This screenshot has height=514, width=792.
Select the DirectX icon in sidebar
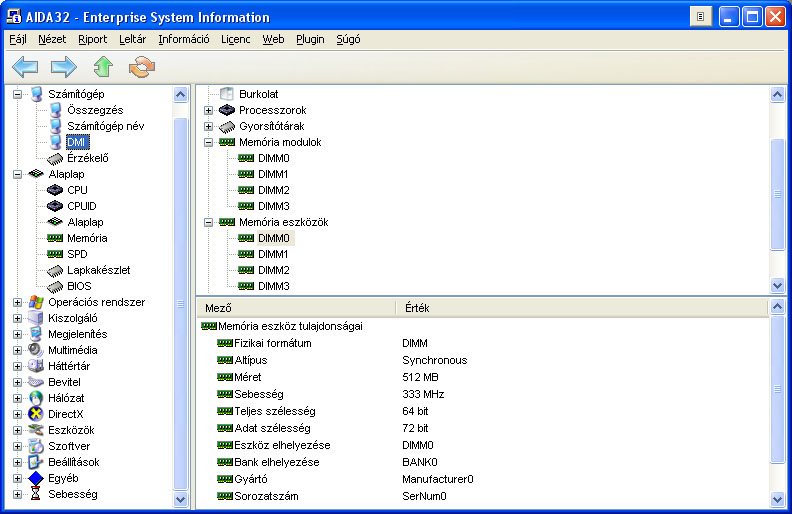[37, 414]
